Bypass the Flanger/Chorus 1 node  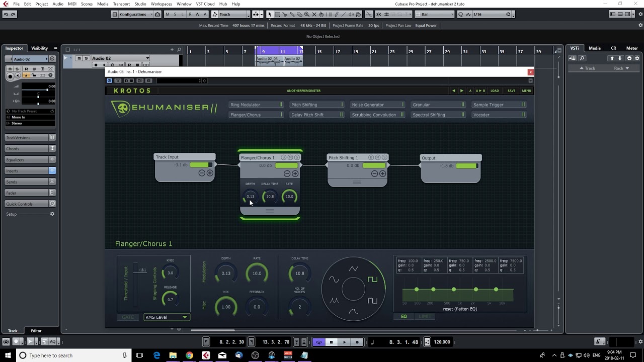coord(284,157)
